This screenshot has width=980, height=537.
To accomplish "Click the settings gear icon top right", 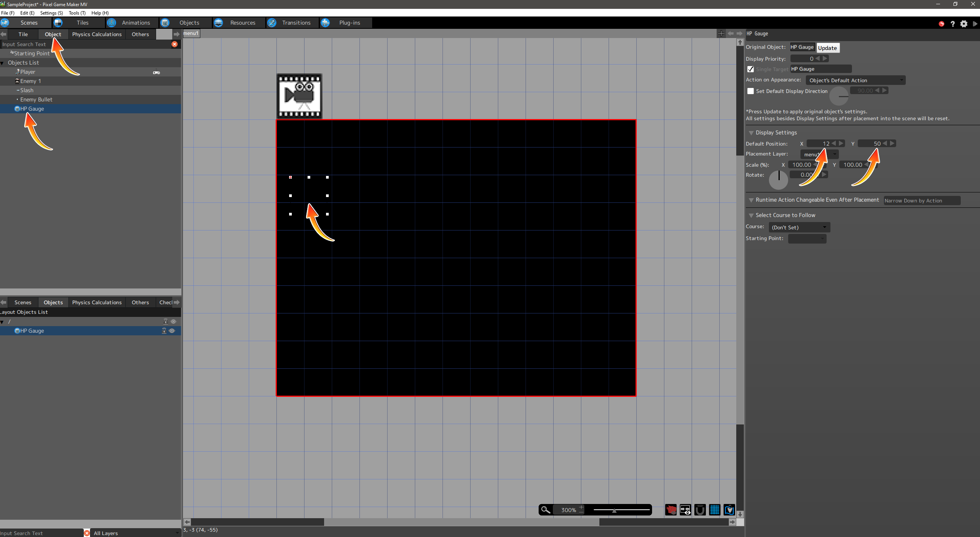I will (x=963, y=24).
